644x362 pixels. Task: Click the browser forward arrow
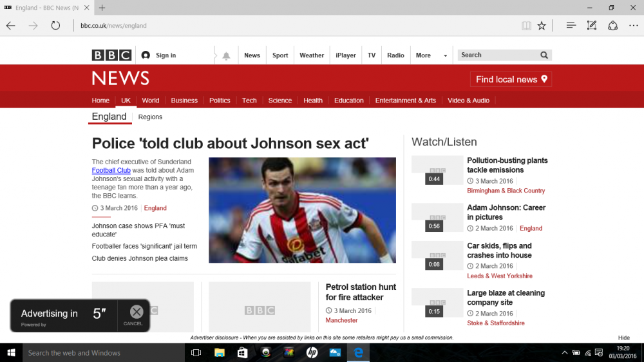click(33, 26)
